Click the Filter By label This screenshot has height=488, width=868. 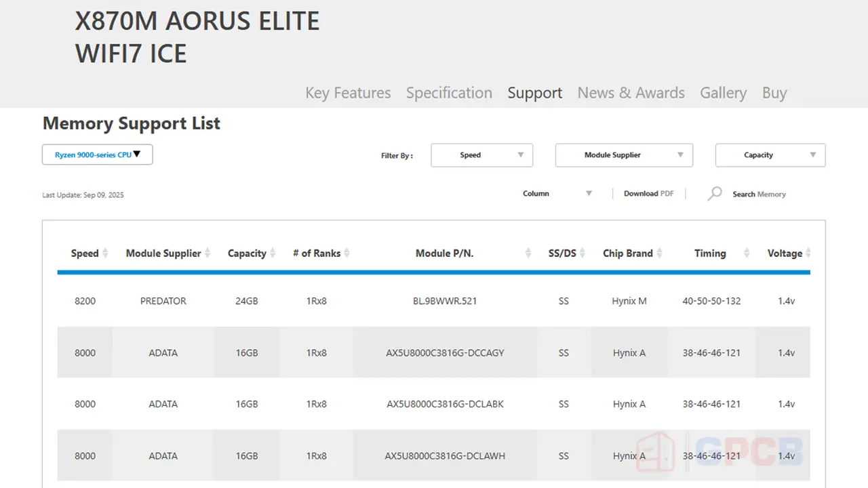[397, 156]
